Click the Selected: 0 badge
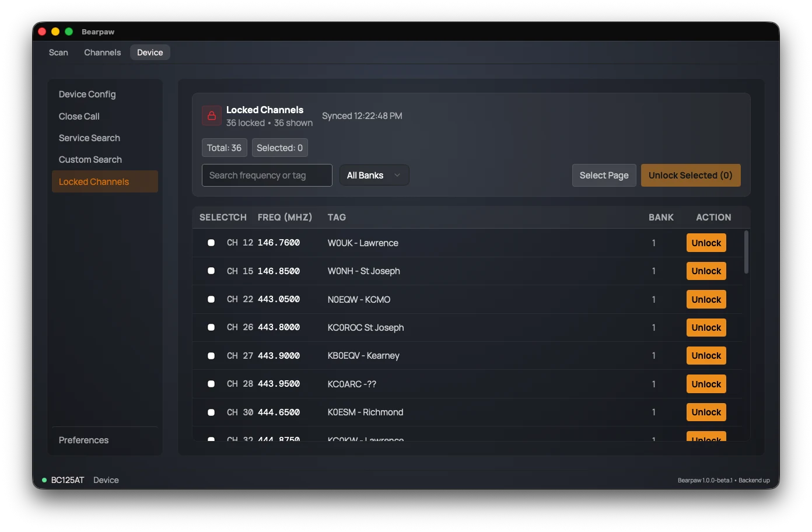Viewport: 812px width, 532px height. pos(280,148)
